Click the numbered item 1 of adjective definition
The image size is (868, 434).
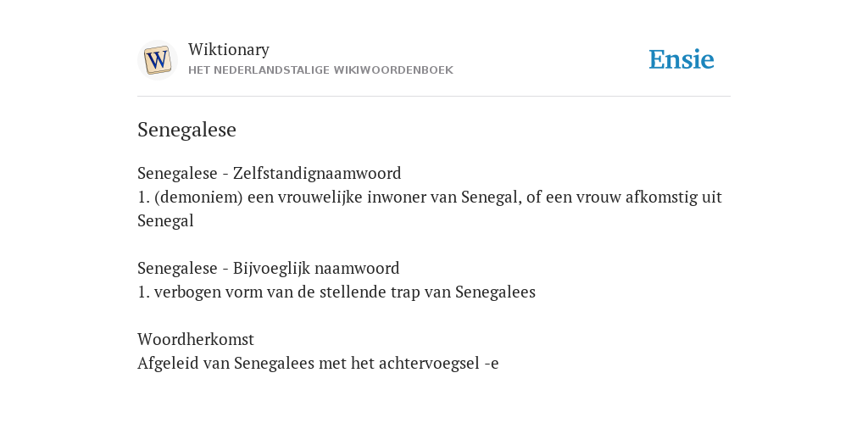point(143,292)
